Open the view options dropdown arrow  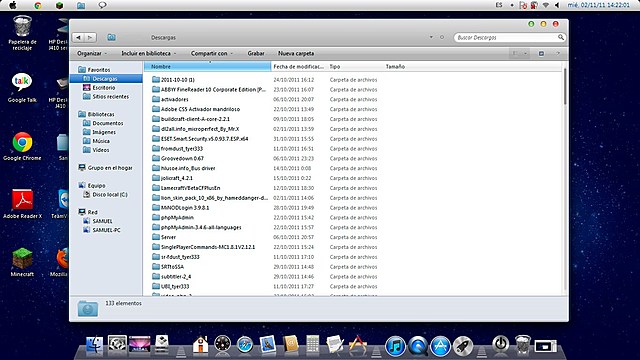coord(526,53)
